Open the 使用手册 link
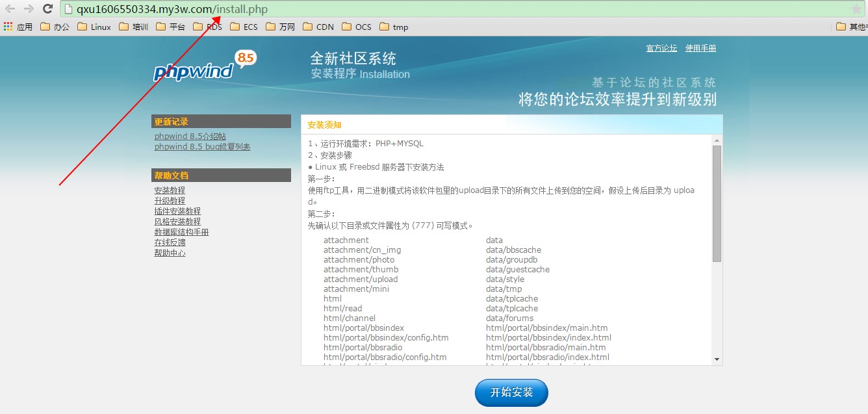 700,48
